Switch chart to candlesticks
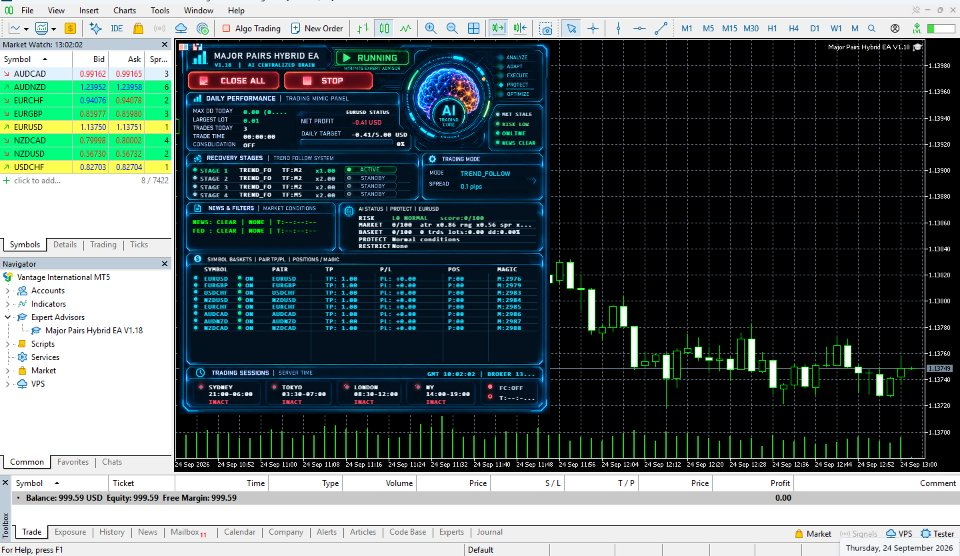Screen dimensions: 960x556 point(384,28)
